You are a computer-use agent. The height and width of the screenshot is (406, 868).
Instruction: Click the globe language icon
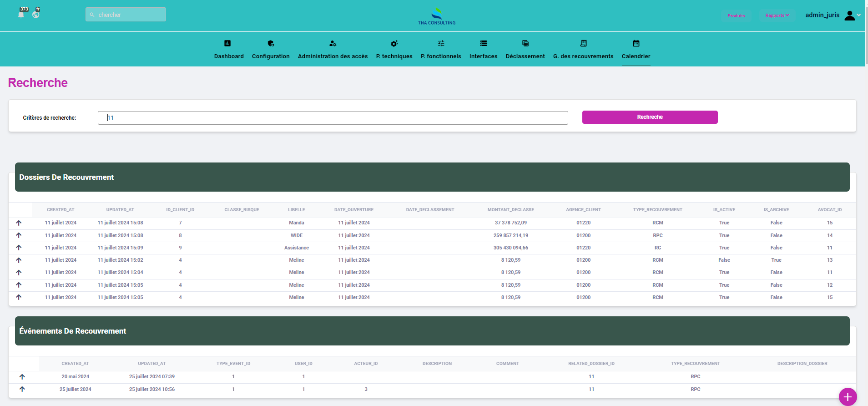pos(36,15)
